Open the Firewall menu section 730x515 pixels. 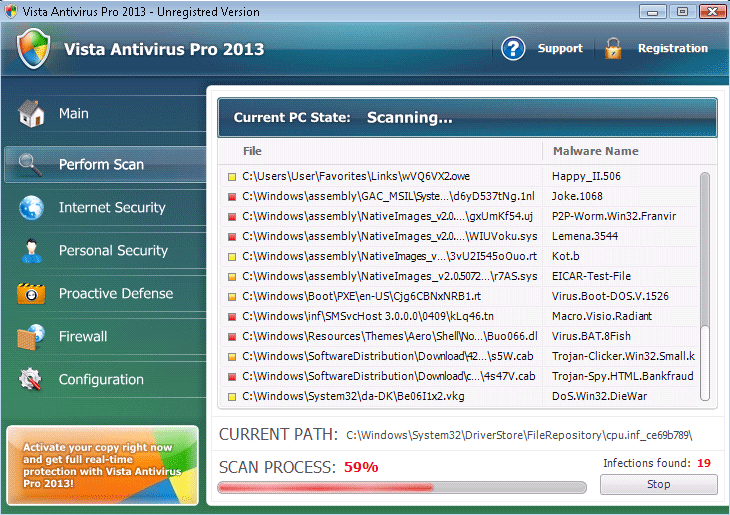pyautogui.click(x=83, y=337)
